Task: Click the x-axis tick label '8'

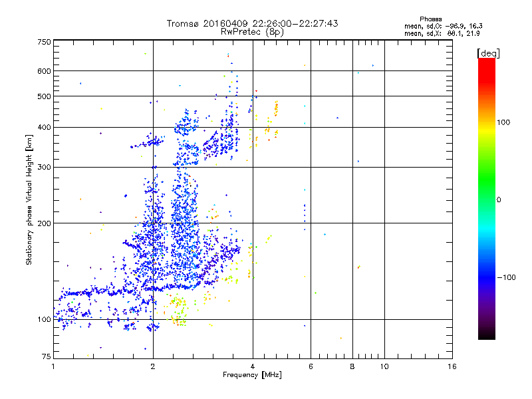Action: coord(352,366)
